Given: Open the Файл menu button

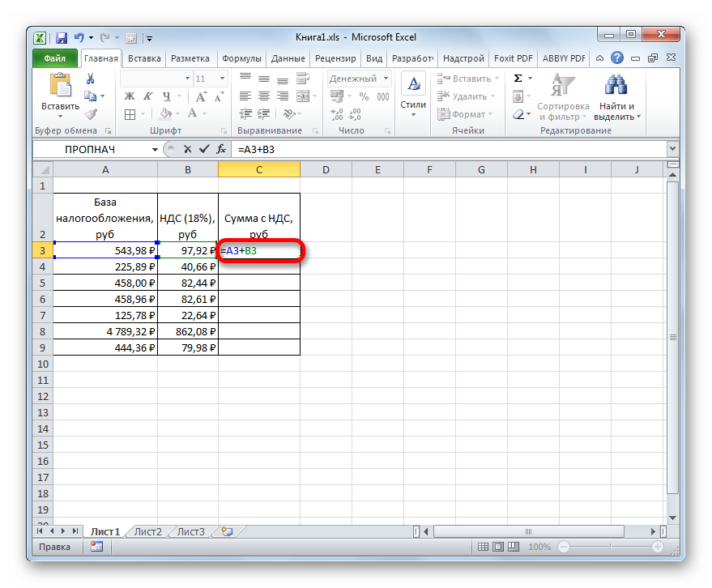Looking at the screenshot, I should pyautogui.click(x=55, y=58).
